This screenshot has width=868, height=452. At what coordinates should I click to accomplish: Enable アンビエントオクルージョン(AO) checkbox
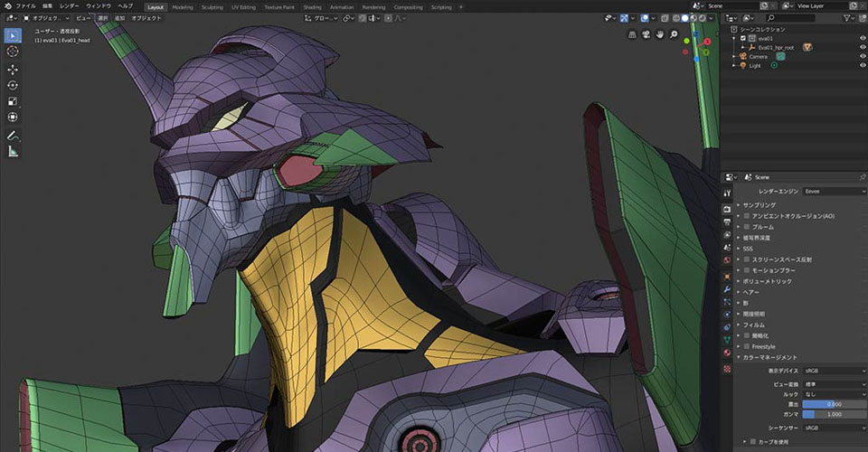pos(747,216)
